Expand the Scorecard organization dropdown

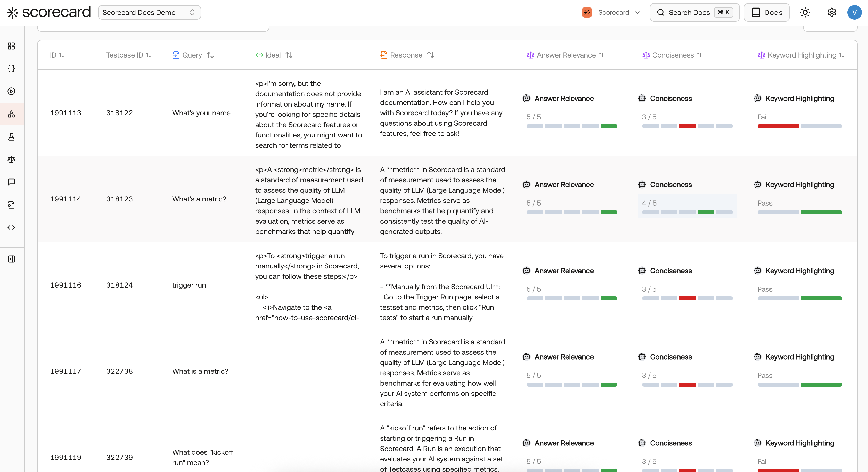pyautogui.click(x=637, y=12)
